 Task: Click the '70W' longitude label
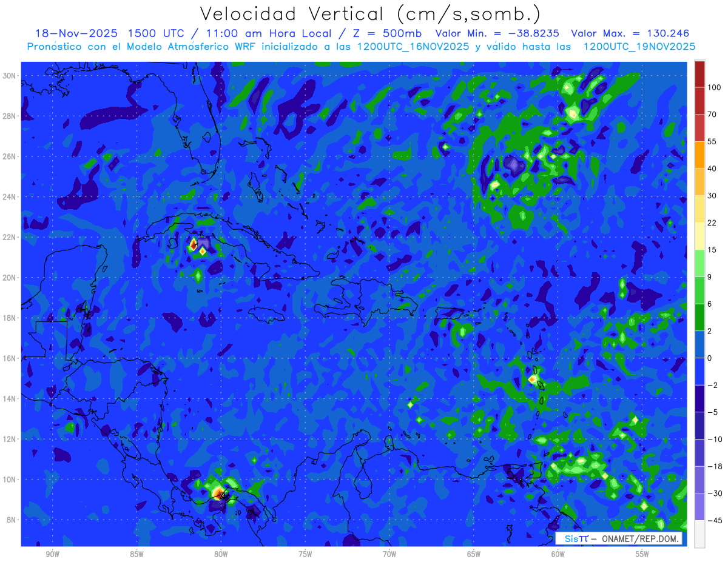coord(389,554)
